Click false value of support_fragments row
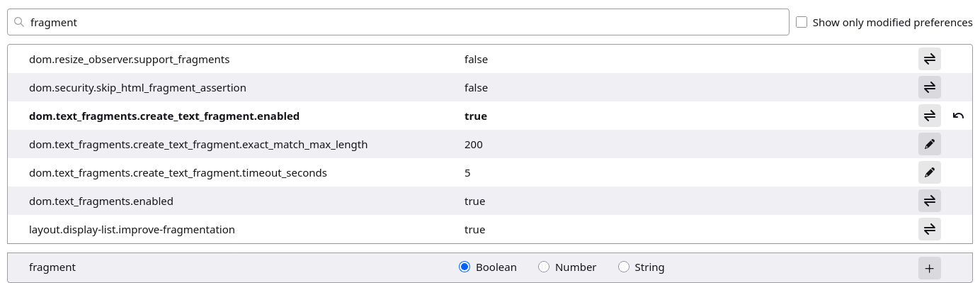The image size is (980, 283). (x=476, y=60)
